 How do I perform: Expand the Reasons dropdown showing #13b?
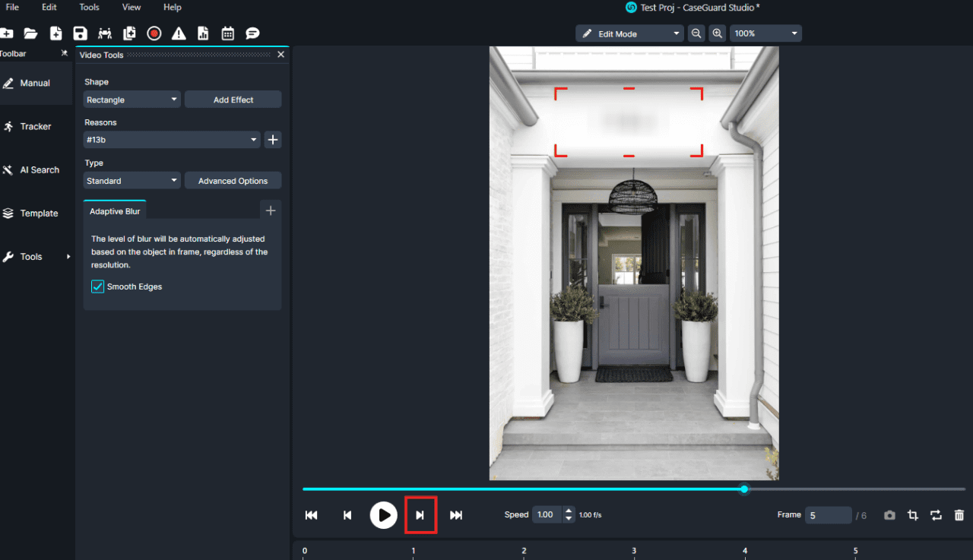(x=172, y=140)
